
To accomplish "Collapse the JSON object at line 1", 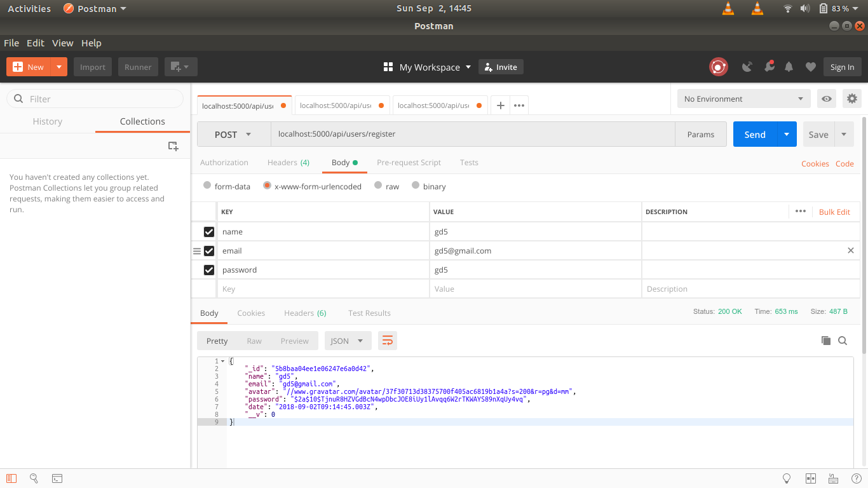I will [x=222, y=361].
